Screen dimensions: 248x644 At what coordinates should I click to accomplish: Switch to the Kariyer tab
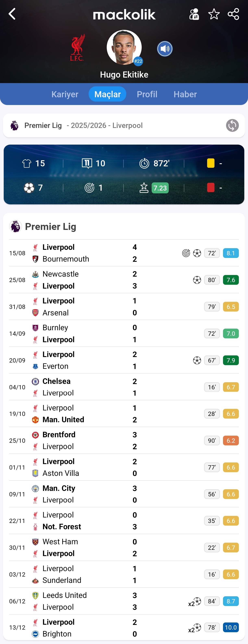tap(65, 94)
